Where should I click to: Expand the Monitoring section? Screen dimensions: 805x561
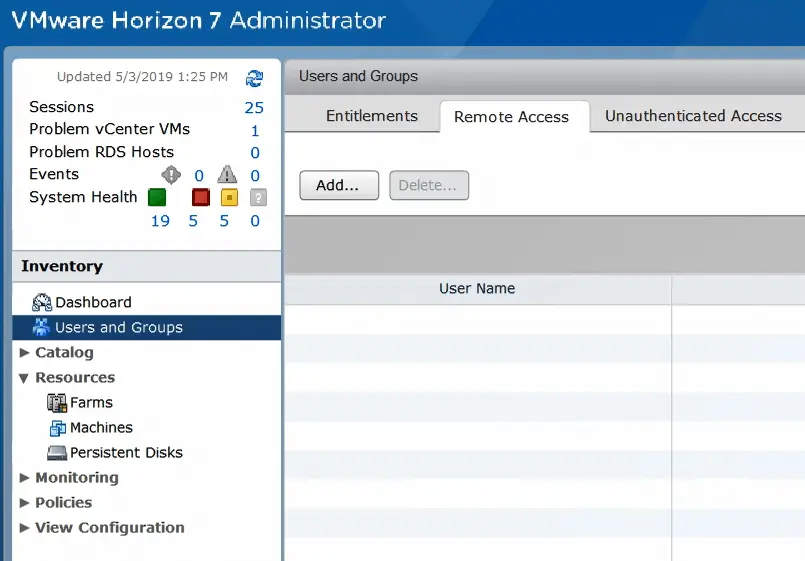(24, 477)
